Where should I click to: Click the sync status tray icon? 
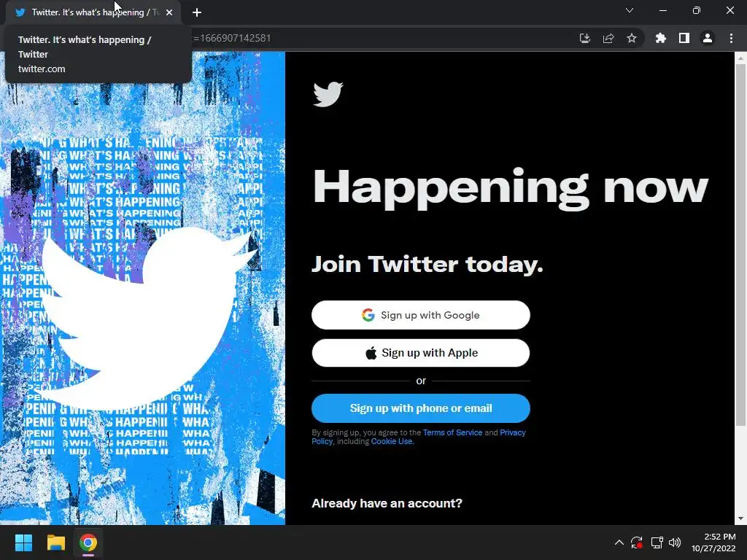coord(636,542)
